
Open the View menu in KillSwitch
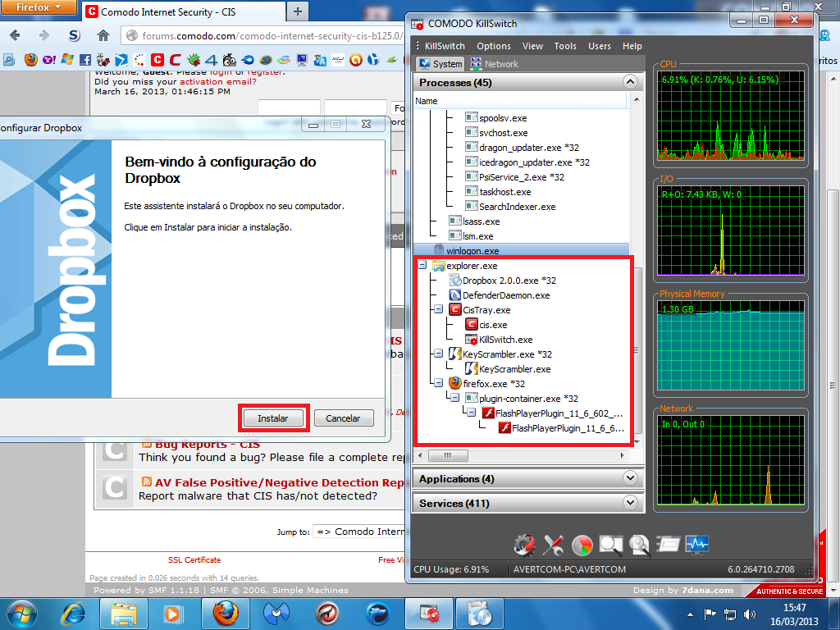click(x=532, y=46)
